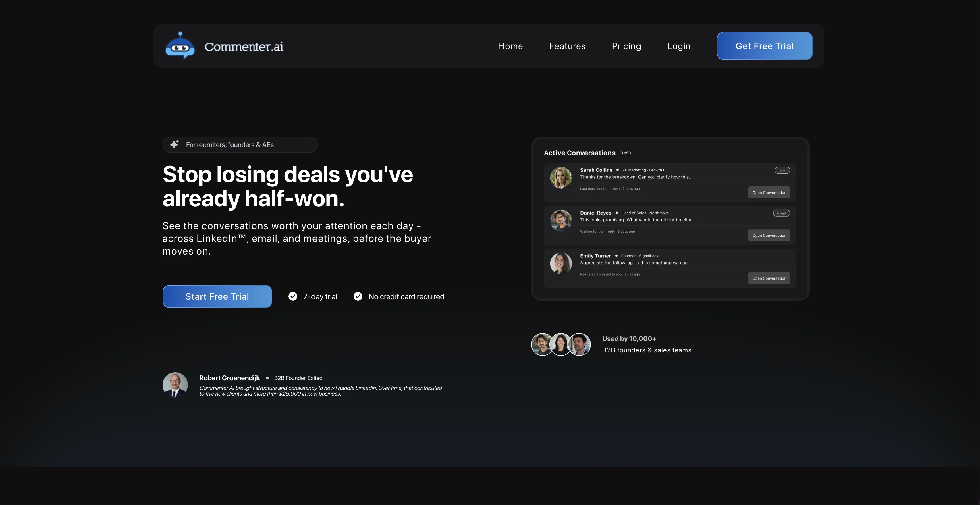Click 'Founder · SignalPack' text
This screenshot has width=980, height=505.
[640, 256]
